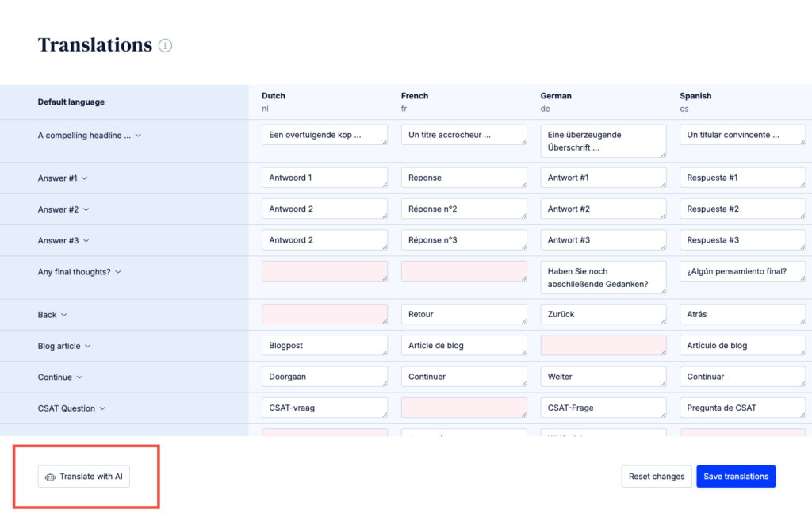Click the empty French CSAT Question field
This screenshot has height=521, width=812.
coord(464,408)
